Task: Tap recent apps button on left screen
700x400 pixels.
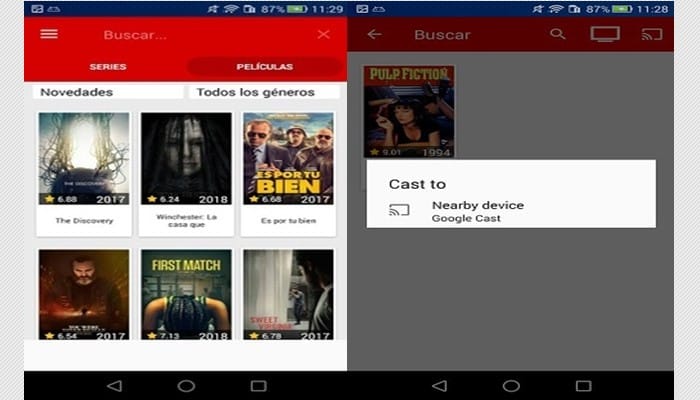Action: click(x=258, y=386)
